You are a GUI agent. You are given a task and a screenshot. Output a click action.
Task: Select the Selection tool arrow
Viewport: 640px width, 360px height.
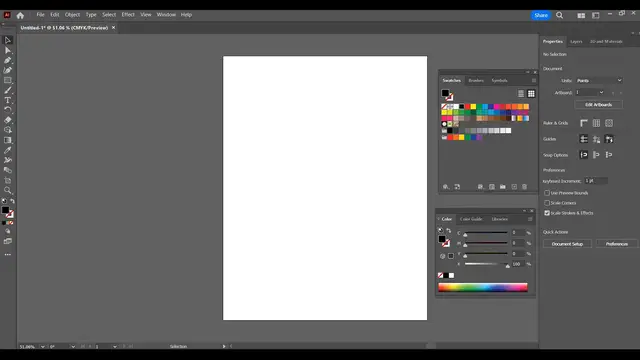point(8,40)
